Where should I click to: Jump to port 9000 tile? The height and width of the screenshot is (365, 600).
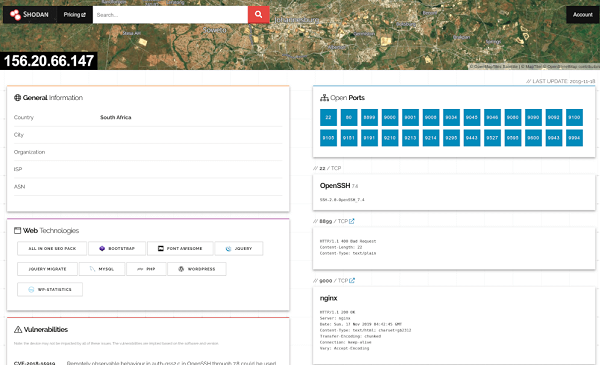390,117
